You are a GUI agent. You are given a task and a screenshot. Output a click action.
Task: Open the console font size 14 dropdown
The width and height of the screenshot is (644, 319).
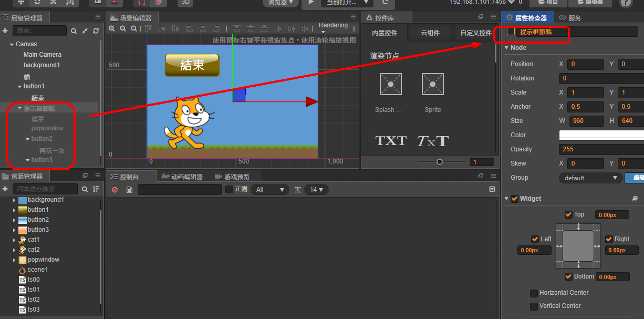(317, 190)
